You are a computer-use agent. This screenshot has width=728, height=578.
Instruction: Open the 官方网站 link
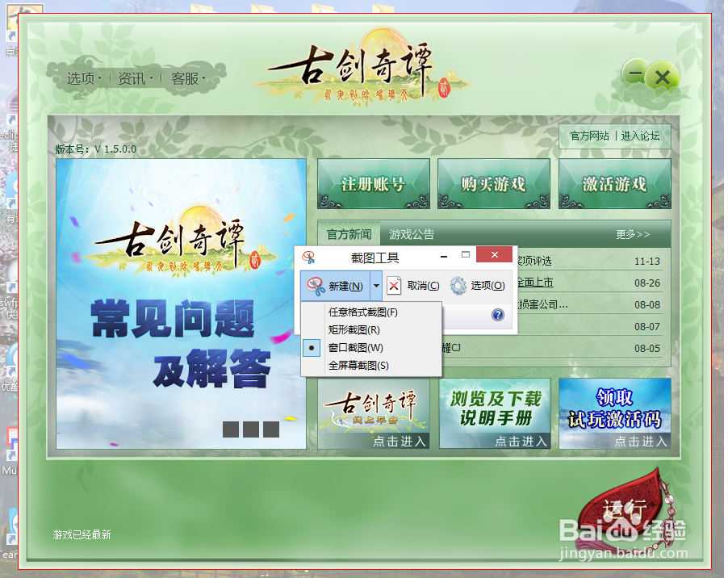pyautogui.click(x=589, y=136)
